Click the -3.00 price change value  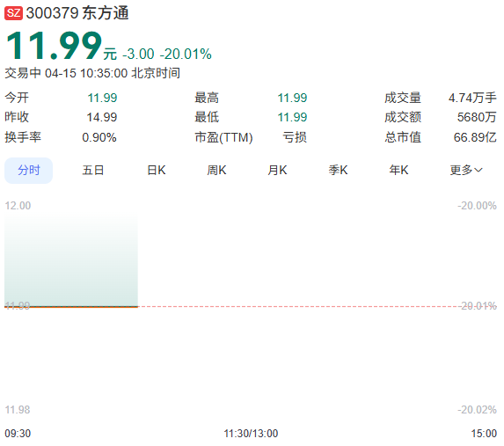click(139, 54)
